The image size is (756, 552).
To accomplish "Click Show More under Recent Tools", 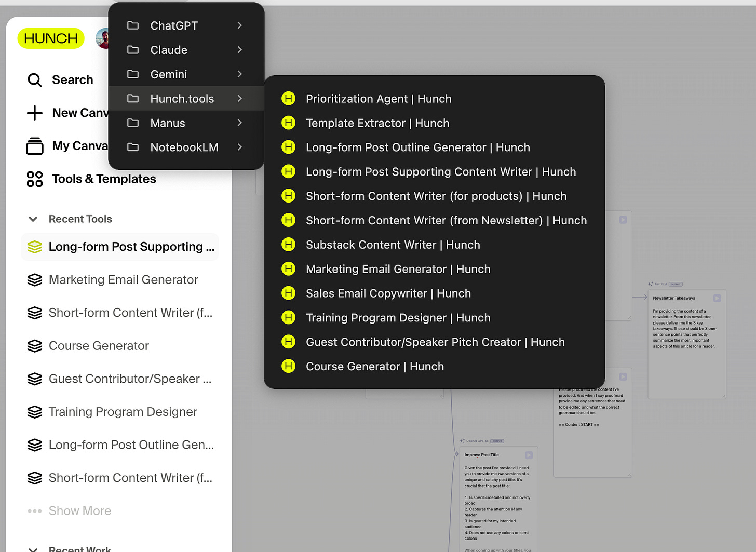I will point(80,511).
